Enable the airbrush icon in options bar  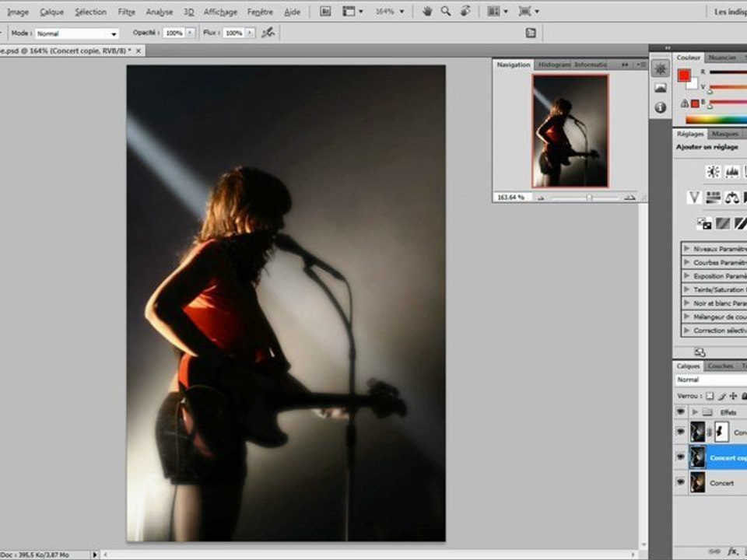point(268,33)
